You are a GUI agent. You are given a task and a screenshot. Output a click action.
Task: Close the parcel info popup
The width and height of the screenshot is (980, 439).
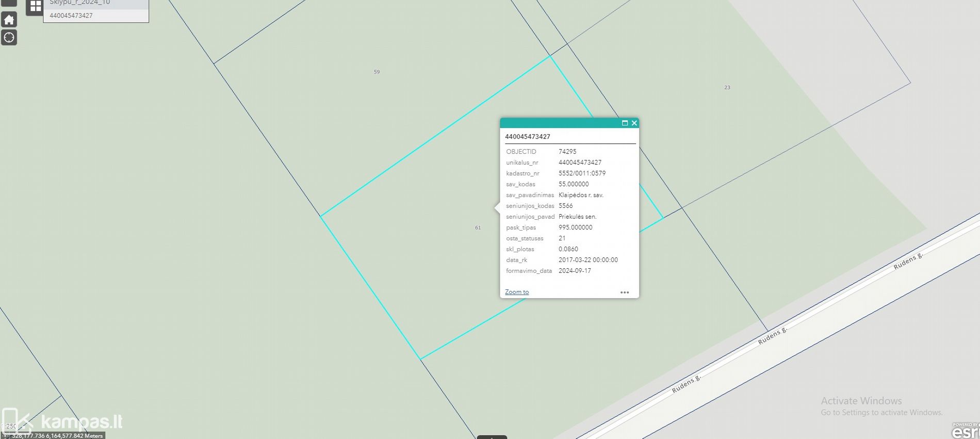point(634,123)
